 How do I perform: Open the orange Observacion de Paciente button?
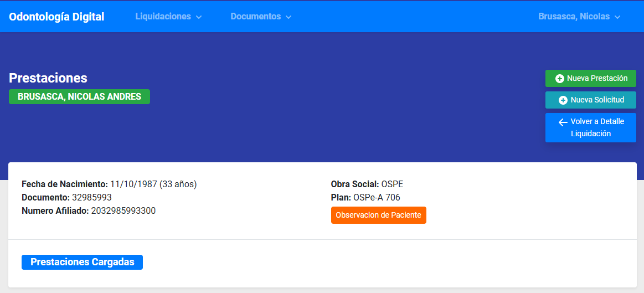pos(378,215)
